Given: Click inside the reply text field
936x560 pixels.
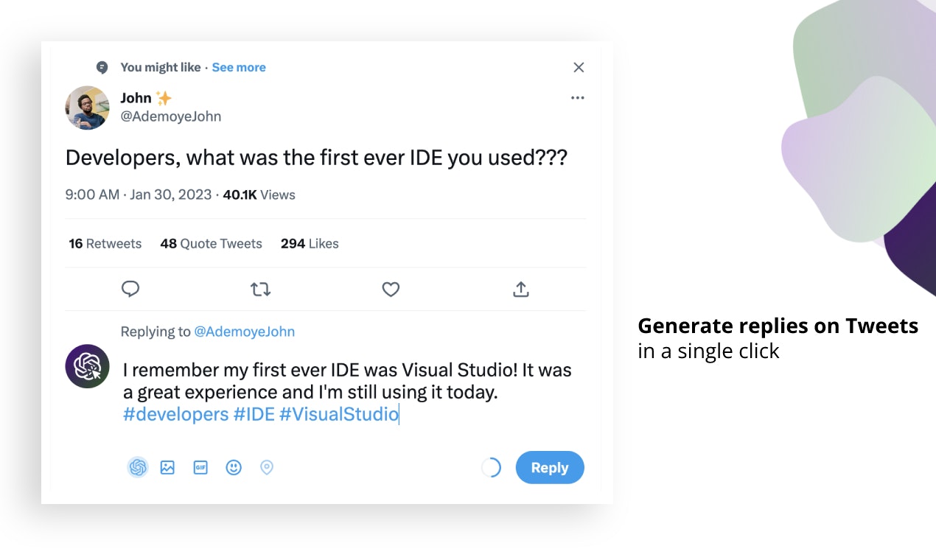Looking at the screenshot, I should click(346, 392).
